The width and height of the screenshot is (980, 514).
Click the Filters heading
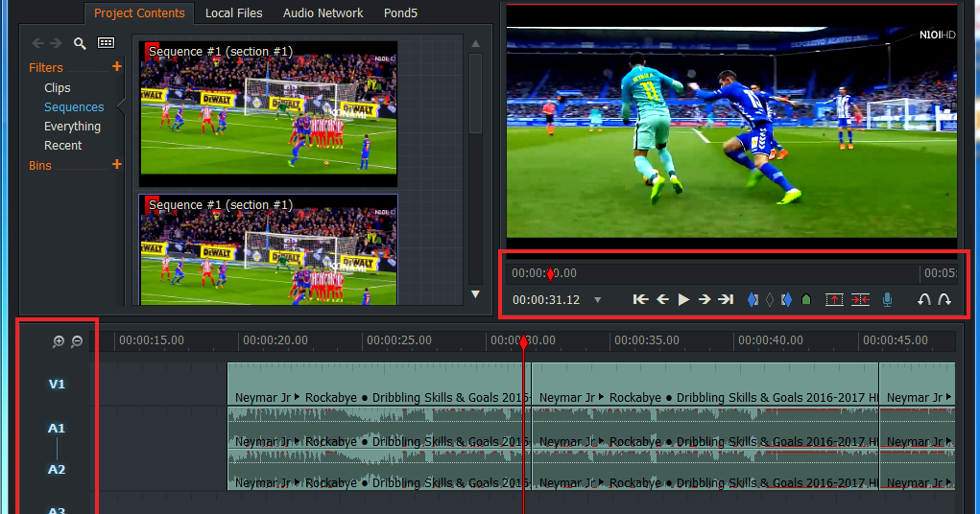pyautogui.click(x=46, y=67)
